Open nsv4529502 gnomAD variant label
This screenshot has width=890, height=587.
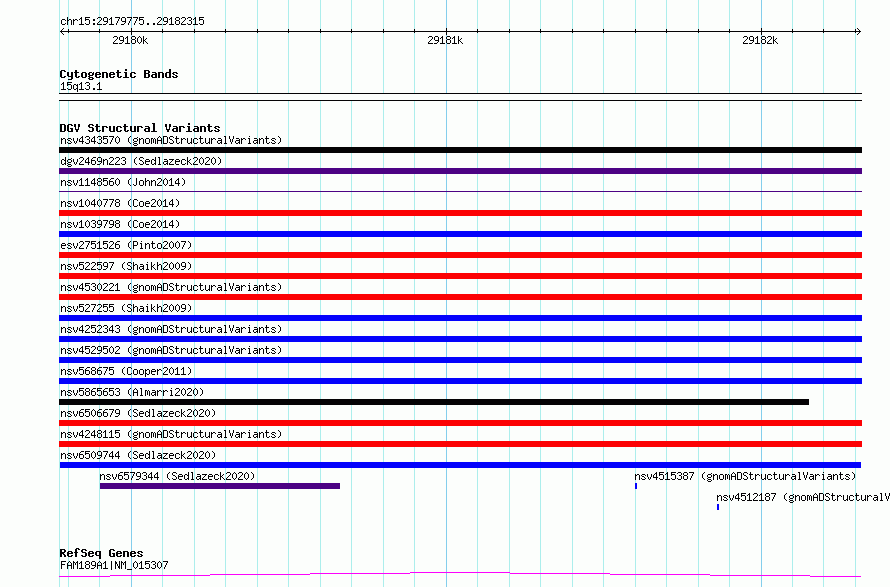coord(171,350)
